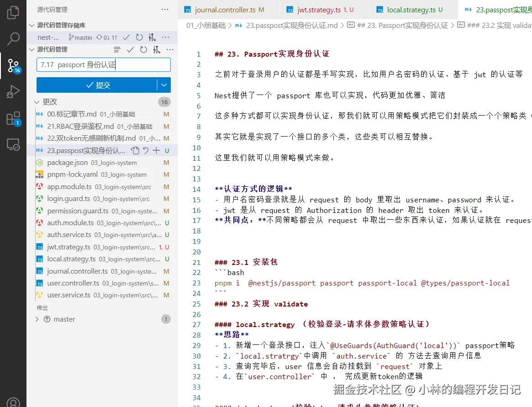
Task: Open the Extensions view
Action: click(x=13, y=118)
